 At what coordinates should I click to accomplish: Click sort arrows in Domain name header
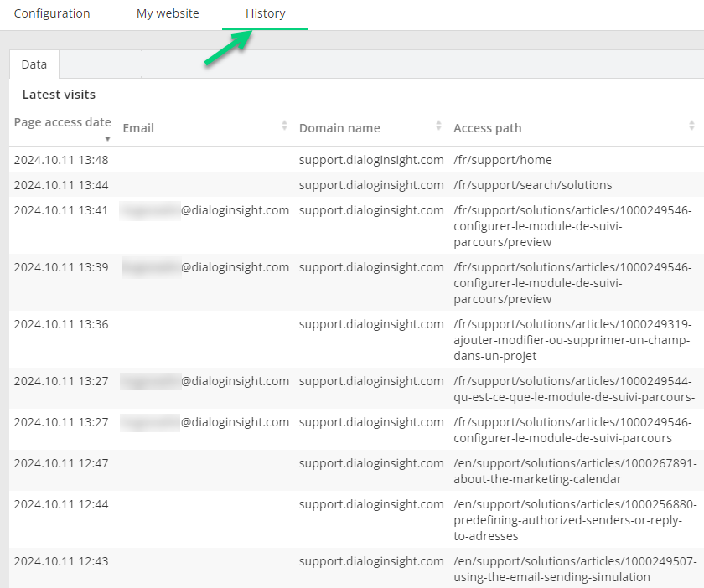coord(438,126)
